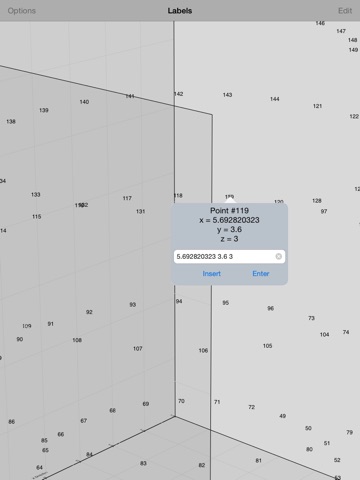Select point label 117
This screenshot has height=480, width=360.
127,198
